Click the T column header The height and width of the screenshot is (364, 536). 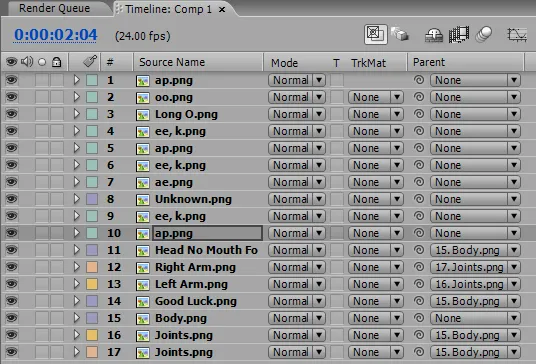coord(336,63)
